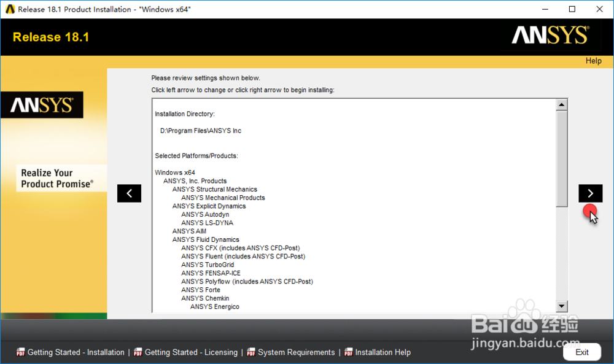This screenshot has width=614, height=364.
Task: Click 'ANSYS Explicit Dynamics' entry
Action: click(209, 206)
